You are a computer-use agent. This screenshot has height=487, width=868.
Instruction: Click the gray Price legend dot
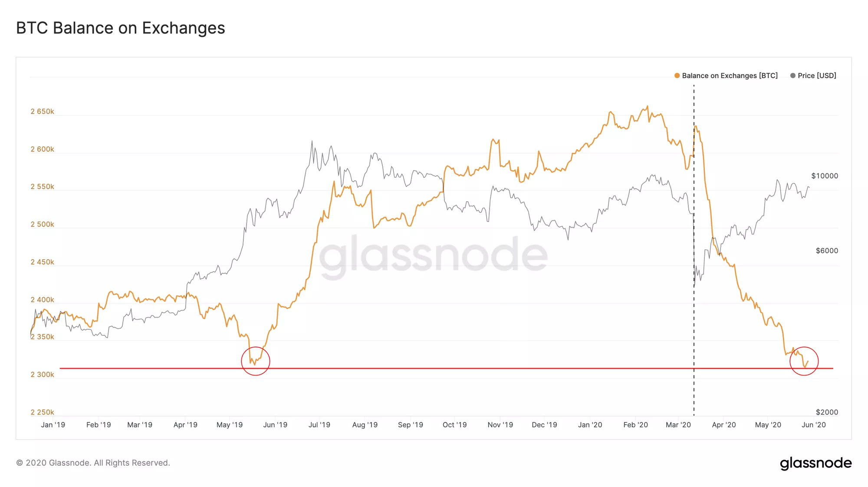pyautogui.click(x=793, y=75)
